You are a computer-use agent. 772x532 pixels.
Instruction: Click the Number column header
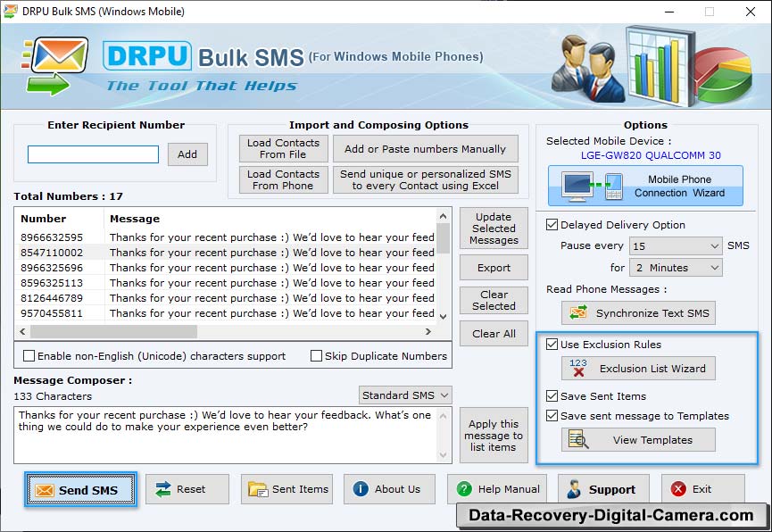pyautogui.click(x=59, y=218)
